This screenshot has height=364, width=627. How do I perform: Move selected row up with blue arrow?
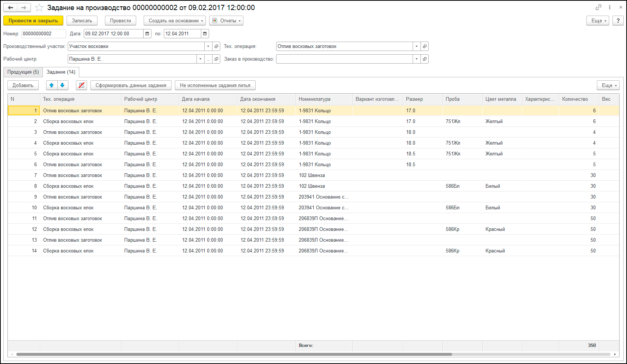52,85
